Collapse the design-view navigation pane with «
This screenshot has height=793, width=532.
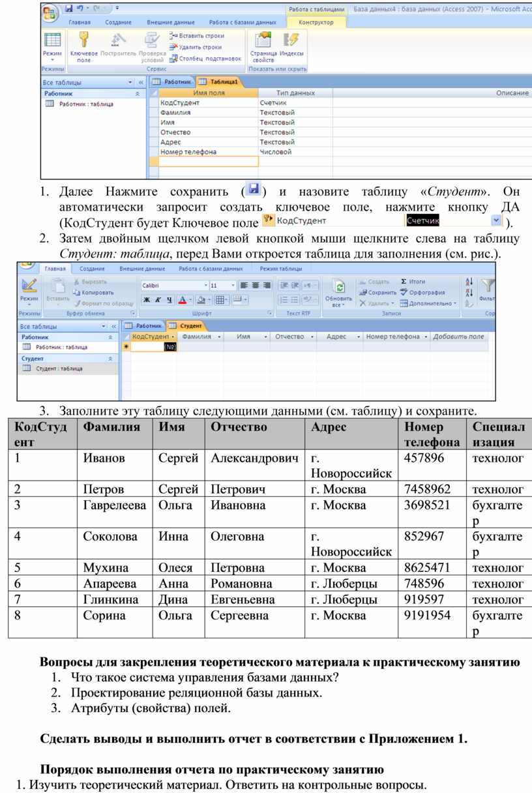pos(140,83)
